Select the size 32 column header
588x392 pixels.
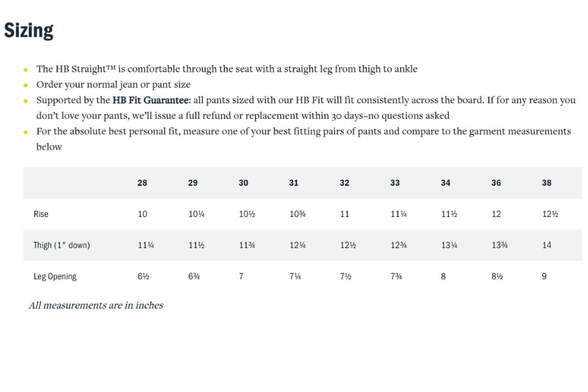(x=344, y=183)
